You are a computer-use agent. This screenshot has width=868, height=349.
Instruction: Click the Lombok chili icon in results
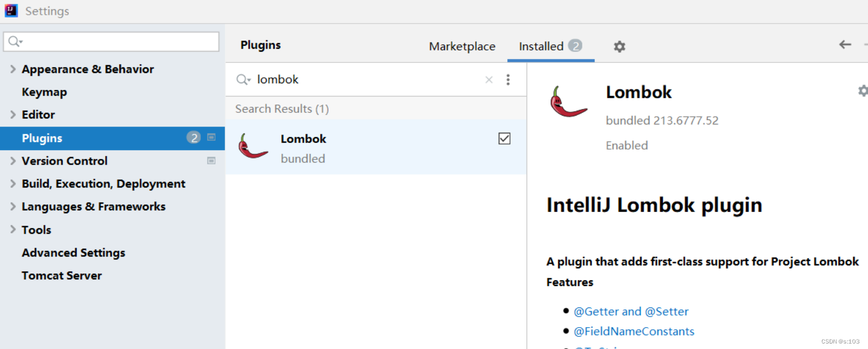pyautogui.click(x=253, y=146)
